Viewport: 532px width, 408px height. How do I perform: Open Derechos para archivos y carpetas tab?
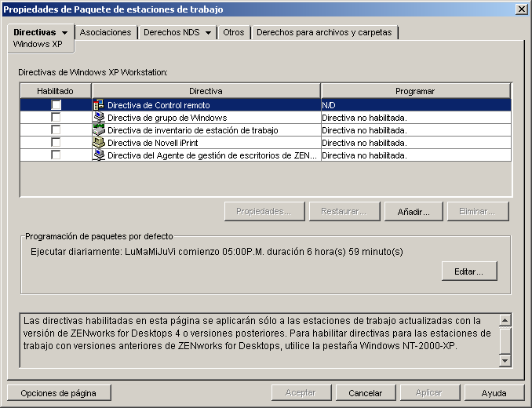tap(324, 32)
